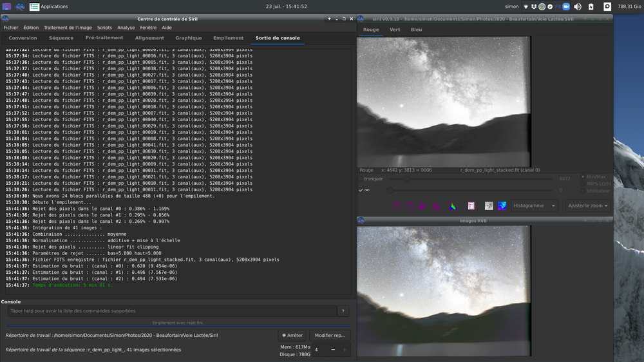Open the sequence list notepad icon
This screenshot has height=362, width=644.
click(471, 206)
